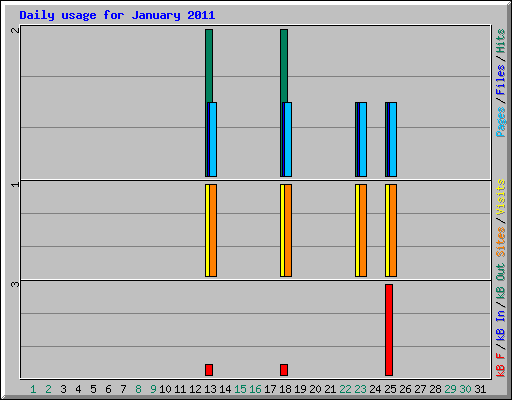Click day label 19 on the axis
This screenshot has height=400, width=512.
click(x=300, y=389)
